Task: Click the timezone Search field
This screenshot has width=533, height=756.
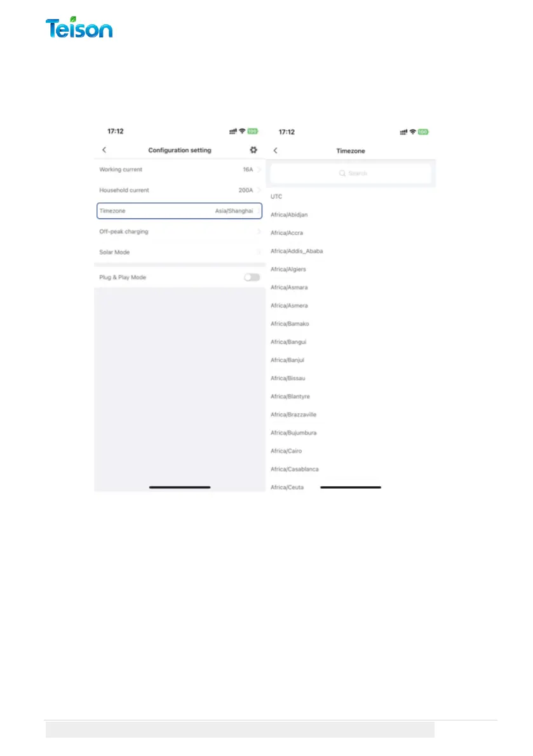Action: 351,173
